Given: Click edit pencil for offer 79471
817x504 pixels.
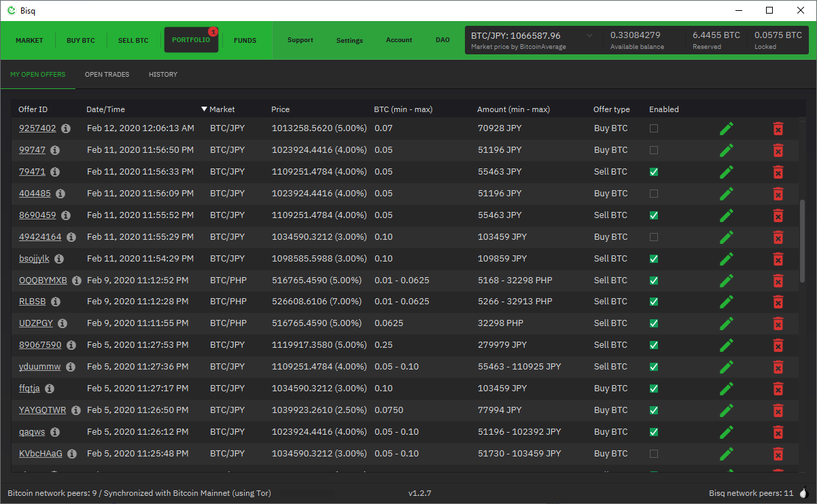Looking at the screenshot, I should pyautogui.click(x=727, y=172).
